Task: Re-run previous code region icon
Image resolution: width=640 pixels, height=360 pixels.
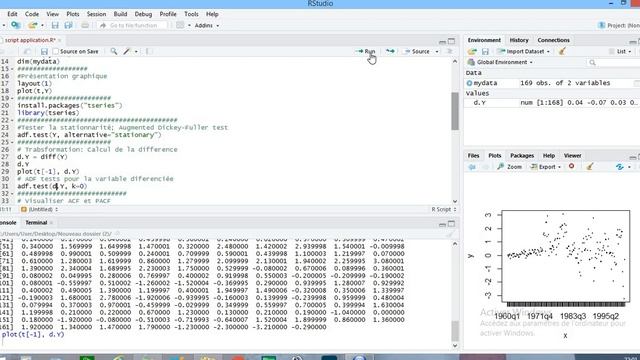Action: [x=390, y=51]
